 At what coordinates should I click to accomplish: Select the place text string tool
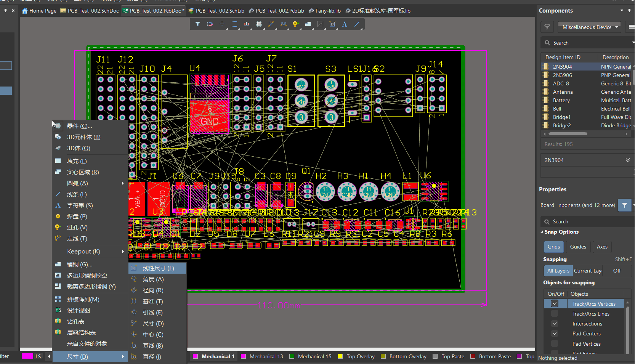(x=345, y=24)
